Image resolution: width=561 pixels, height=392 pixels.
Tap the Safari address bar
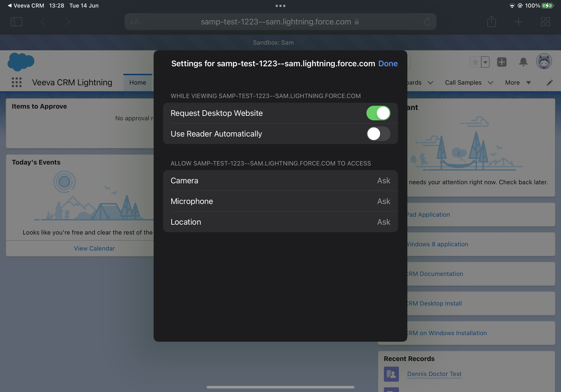(x=276, y=22)
